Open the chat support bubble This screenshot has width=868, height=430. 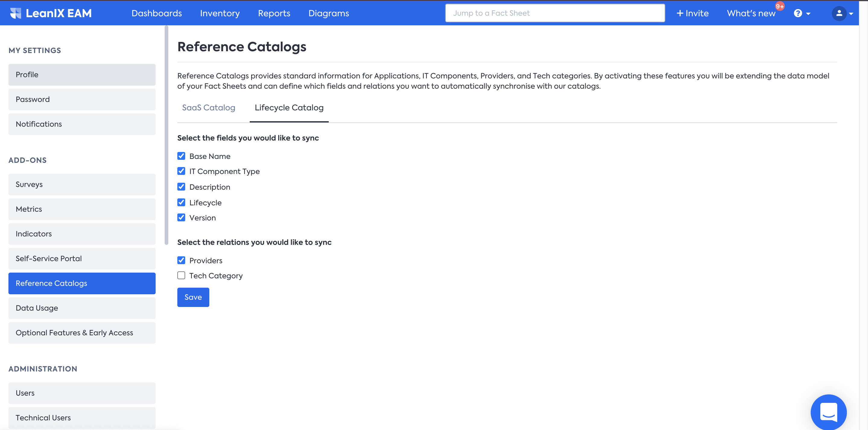click(828, 412)
